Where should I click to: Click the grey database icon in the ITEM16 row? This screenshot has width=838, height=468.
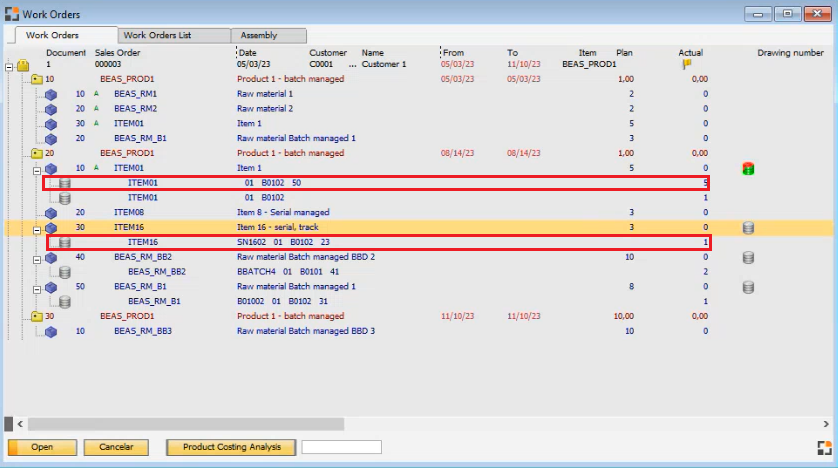(x=748, y=228)
